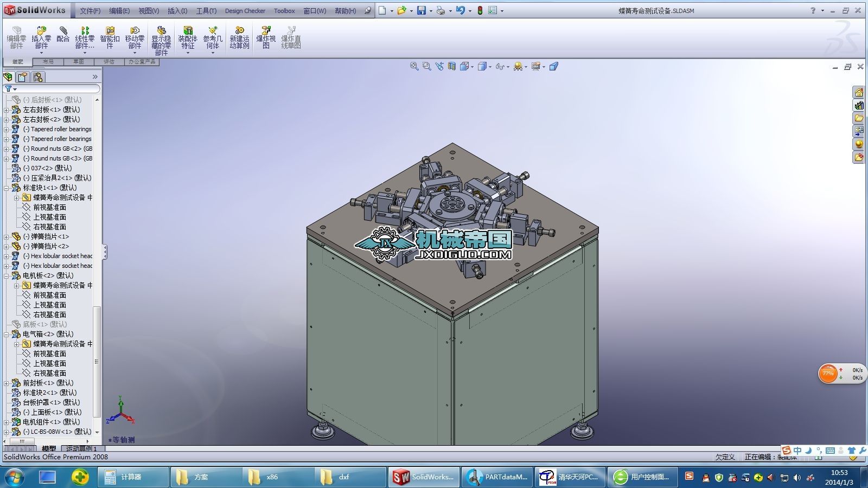Screen dimensions: 868x488
Task: Switch to 计算器 calculator taskbar button
Action: (x=133, y=477)
